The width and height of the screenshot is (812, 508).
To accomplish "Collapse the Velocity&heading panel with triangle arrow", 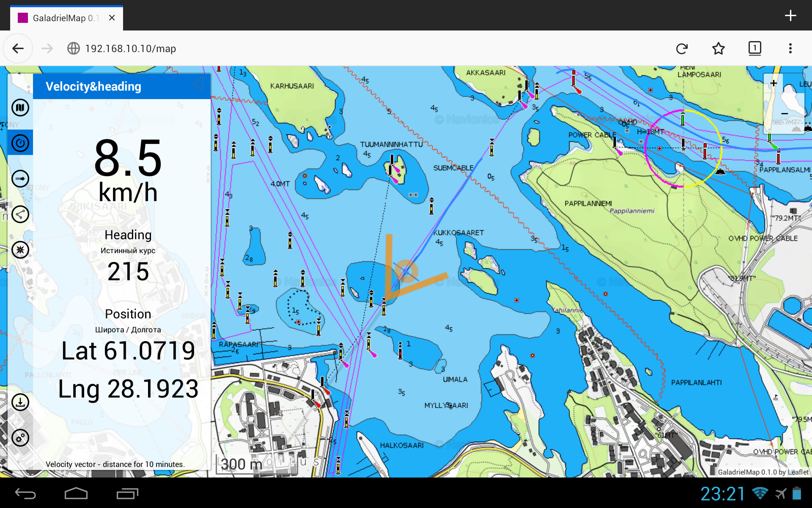I will [198, 84].
